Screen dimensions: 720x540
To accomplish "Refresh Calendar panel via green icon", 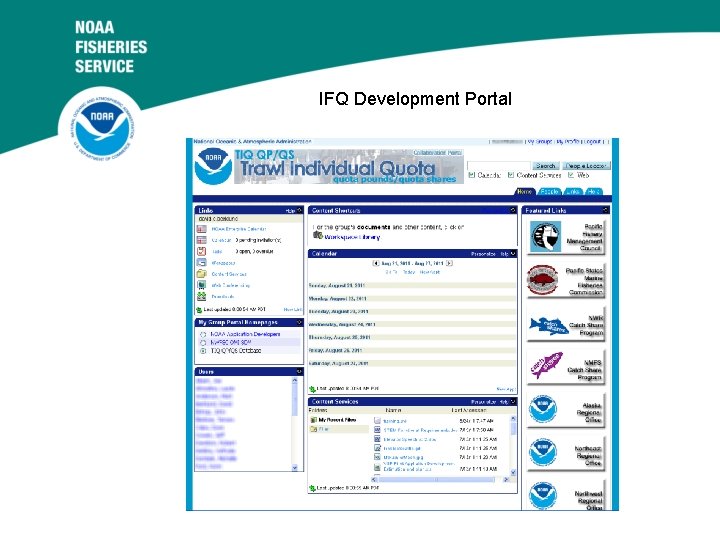I will pos(312,389).
